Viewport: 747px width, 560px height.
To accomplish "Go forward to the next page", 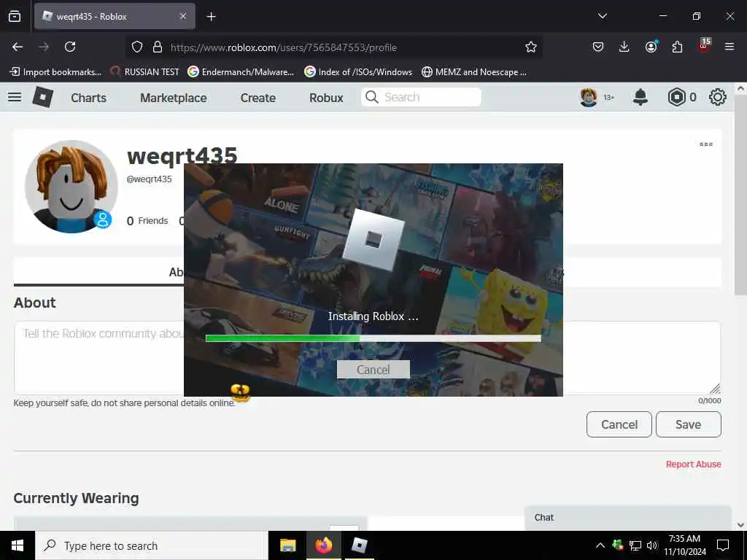I will coord(44,47).
